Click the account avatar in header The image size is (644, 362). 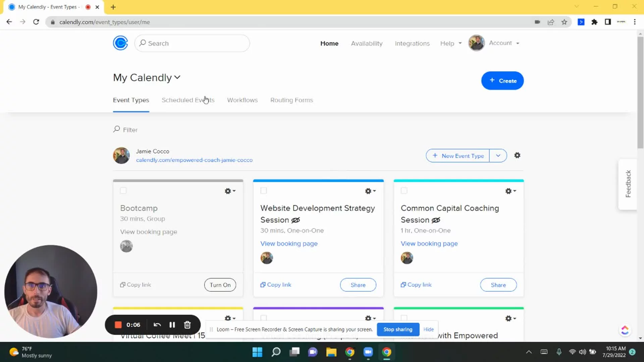[x=476, y=43]
